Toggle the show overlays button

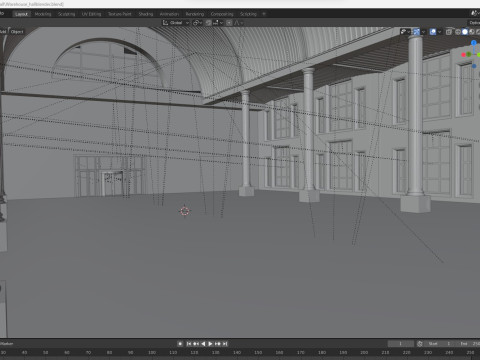(433, 32)
